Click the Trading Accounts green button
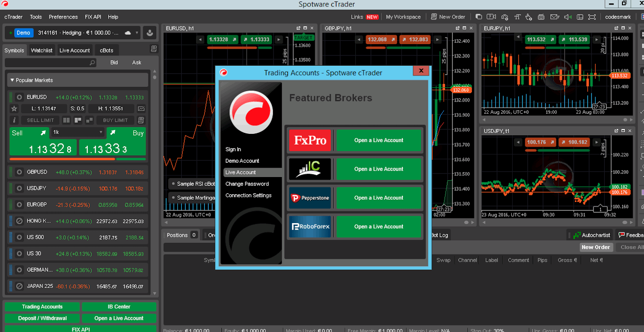This screenshot has width=644, height=332. tap(42, 306)
